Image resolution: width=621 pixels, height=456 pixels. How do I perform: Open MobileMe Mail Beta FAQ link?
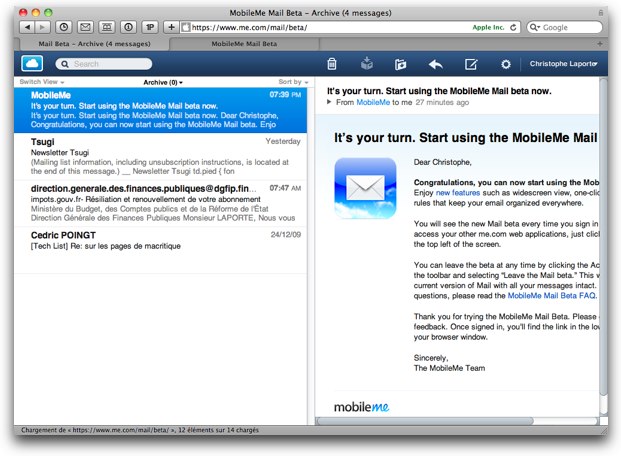click(x=552, y=296)
